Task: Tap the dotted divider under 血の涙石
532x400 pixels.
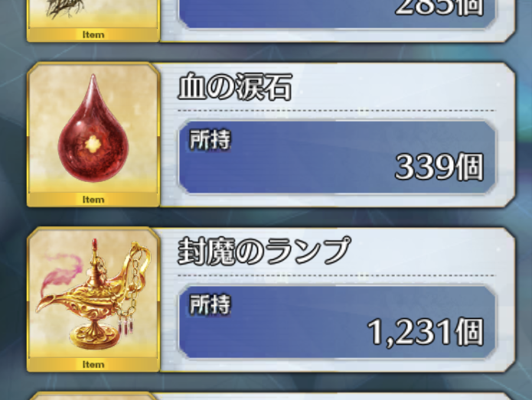Action: 337,110
